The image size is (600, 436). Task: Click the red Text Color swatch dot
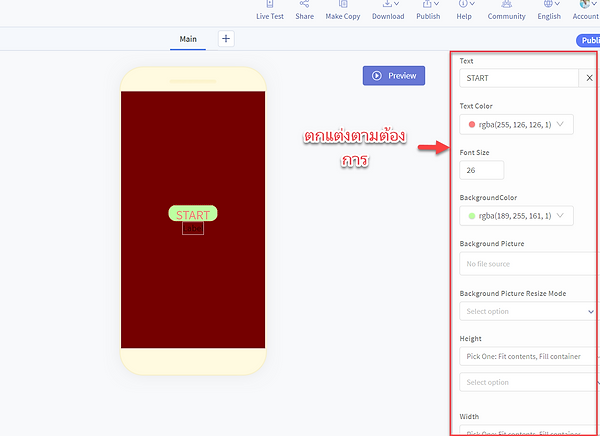pos(472,124)
